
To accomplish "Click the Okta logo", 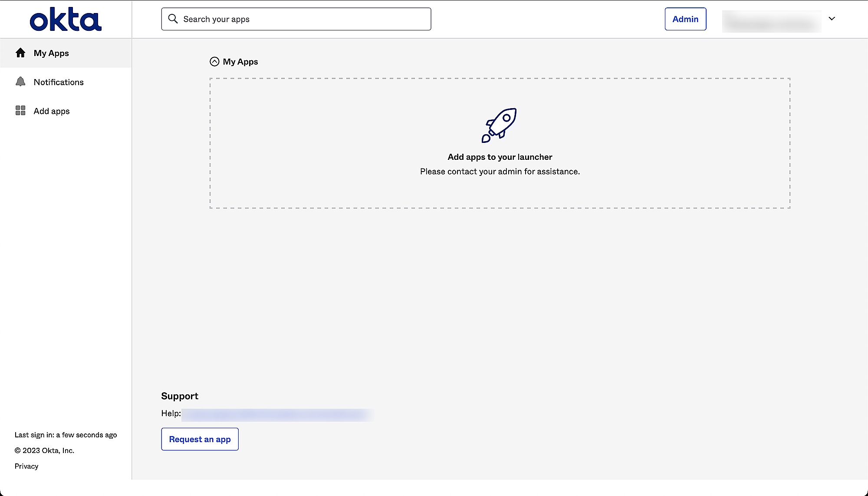I will coord(66,20).
